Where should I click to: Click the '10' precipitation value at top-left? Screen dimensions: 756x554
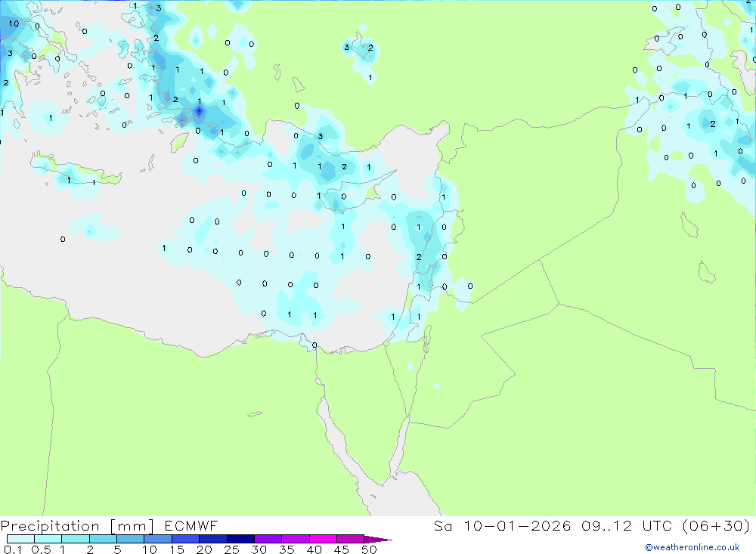tap(14, 23)
